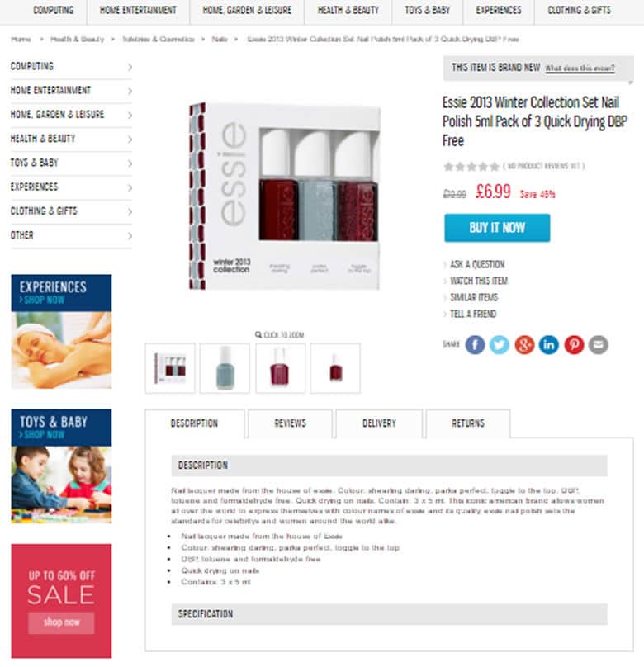Open the Ask a Question link

tap(477, 265)
